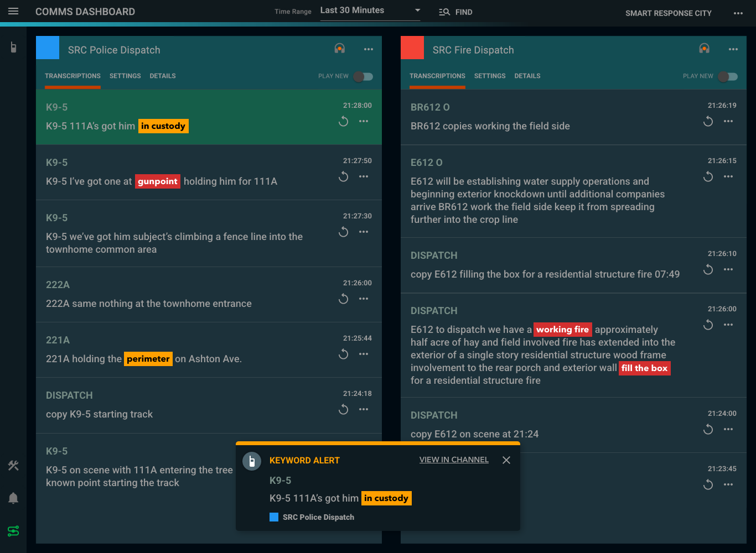Click COMMS DASHBOARD title
This screenshot has height=553, width=756.
pos(85,12)
